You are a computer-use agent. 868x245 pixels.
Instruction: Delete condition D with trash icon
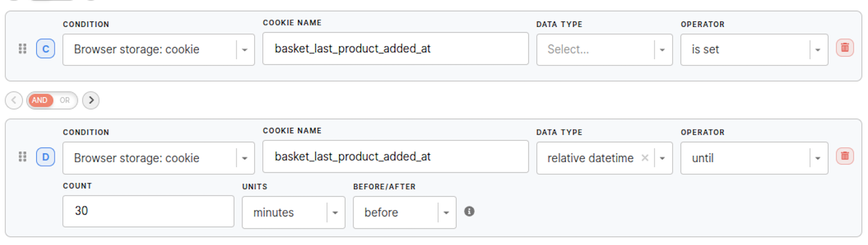click(x=845, y=156)
